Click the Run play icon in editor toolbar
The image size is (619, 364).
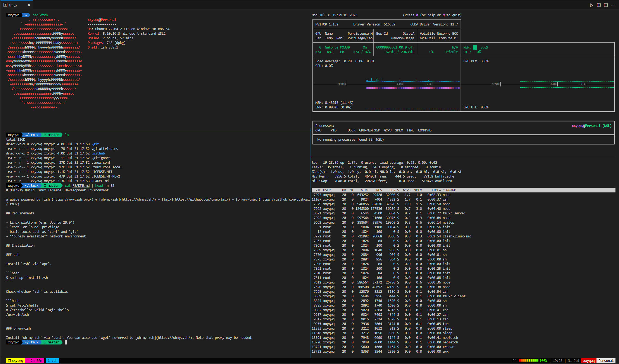[x=591, y=5]
